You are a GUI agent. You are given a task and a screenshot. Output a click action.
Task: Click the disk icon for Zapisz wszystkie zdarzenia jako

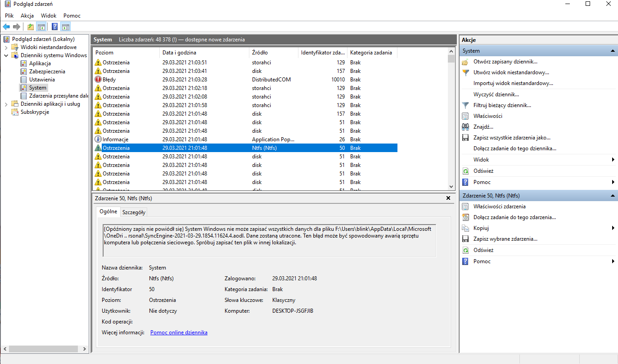pos(465,138)
